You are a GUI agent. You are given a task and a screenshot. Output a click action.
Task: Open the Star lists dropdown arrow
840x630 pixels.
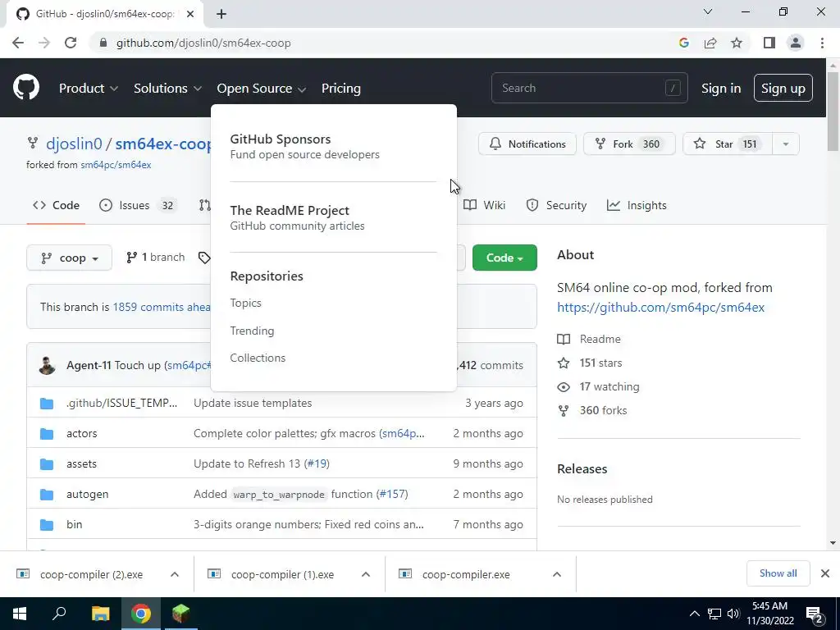click(785, 144)
